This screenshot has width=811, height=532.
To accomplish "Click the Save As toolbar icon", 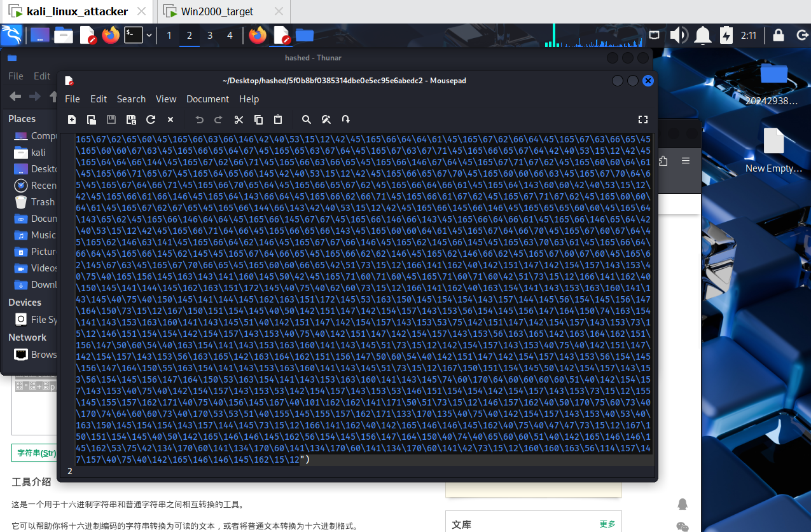I will [x=131, y=119].
